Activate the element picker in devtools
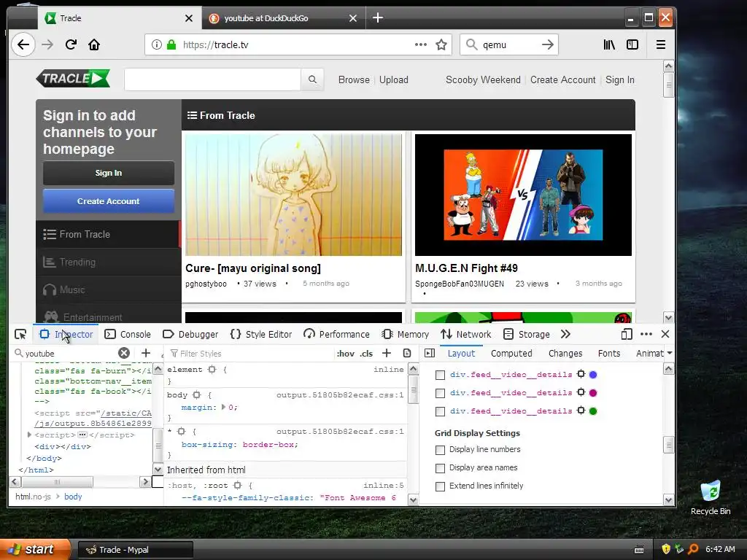This screenshot has width=747, height=560. 20,334
